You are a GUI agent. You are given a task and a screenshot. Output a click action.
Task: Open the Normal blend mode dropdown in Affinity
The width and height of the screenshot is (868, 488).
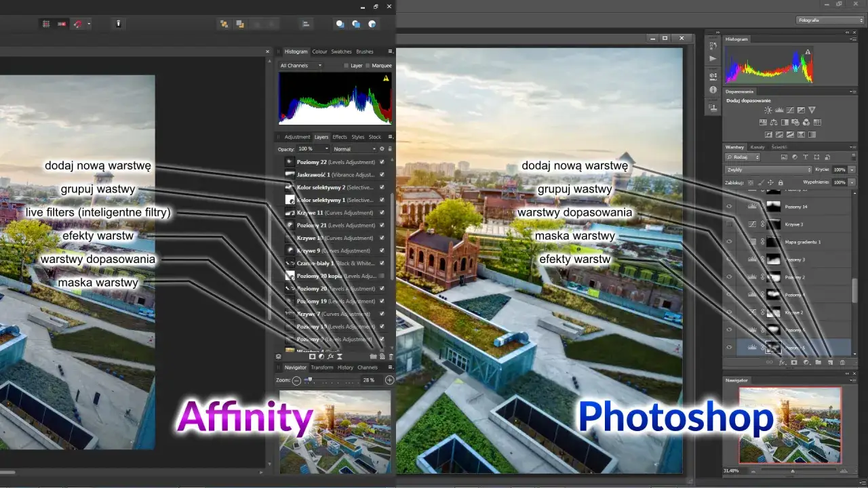click(355, 148)
